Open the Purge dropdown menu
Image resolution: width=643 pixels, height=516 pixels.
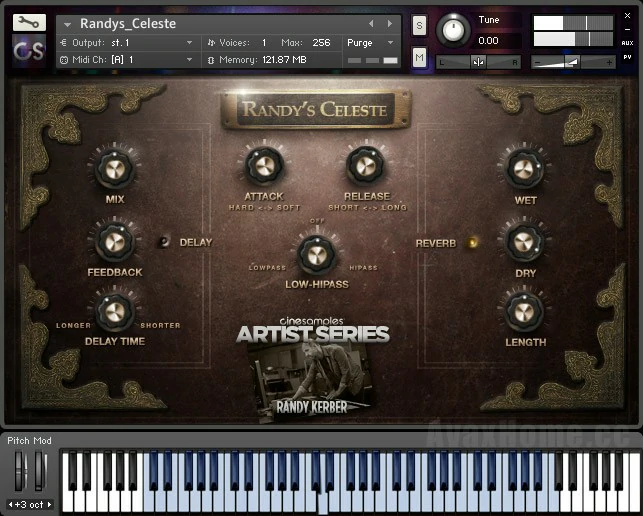pyautogui.click(x=371, y=43)
